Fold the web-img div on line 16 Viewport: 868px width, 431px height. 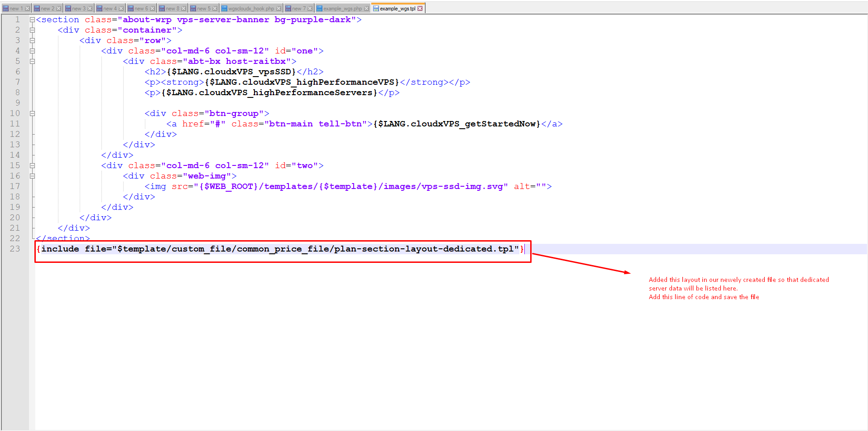32,176
